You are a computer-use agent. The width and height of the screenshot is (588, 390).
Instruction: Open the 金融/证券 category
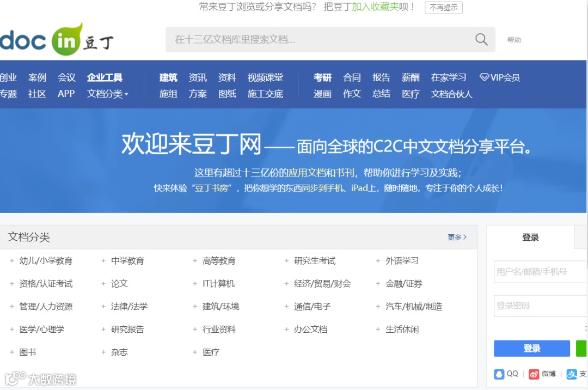[404, 284]
